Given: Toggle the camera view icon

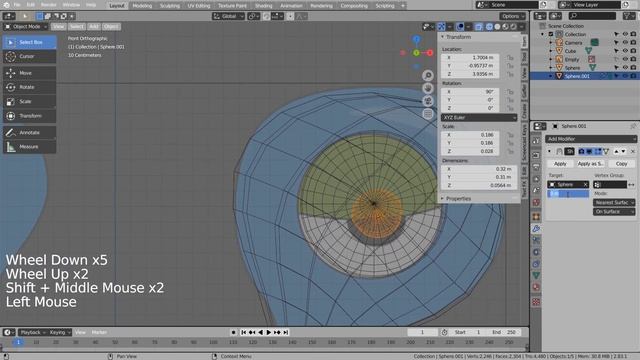Looking at the screenshot, I should (428, 101).
